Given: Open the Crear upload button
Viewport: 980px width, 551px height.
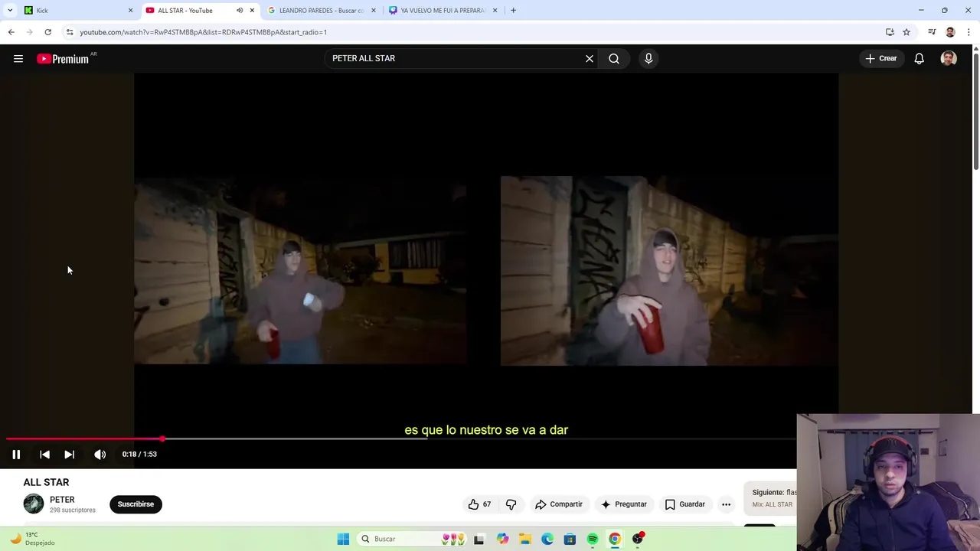Looking at the screenshot, I should click(x=880, y=58).
